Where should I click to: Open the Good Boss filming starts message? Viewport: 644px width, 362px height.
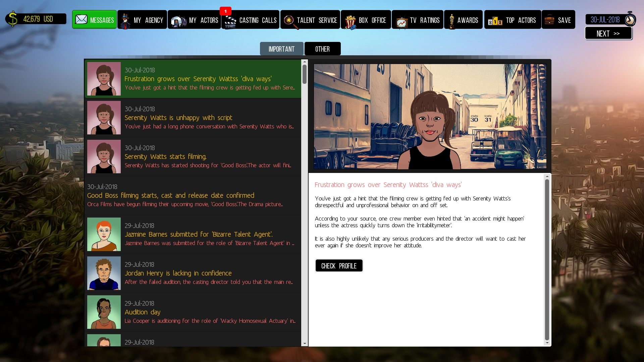[x=193, y=195]
